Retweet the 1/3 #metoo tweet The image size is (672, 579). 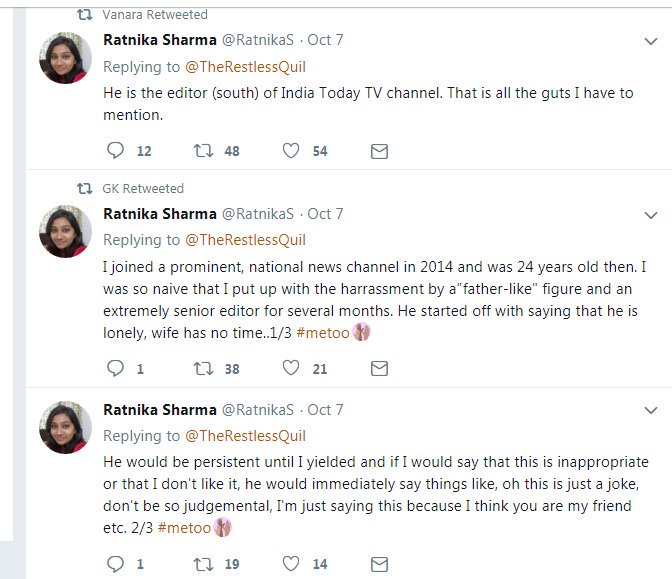pos(203,368)
